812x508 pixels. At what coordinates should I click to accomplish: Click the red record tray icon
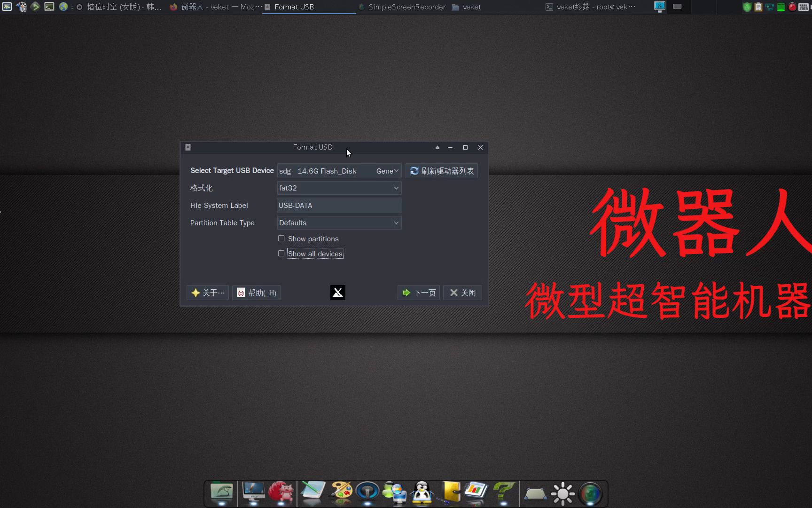coord(792,7)
